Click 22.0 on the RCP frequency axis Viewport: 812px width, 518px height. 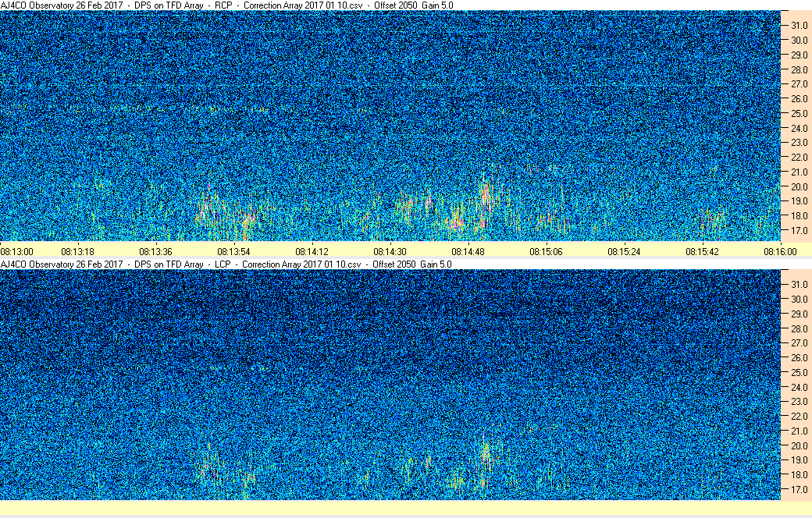pos(799,158)
